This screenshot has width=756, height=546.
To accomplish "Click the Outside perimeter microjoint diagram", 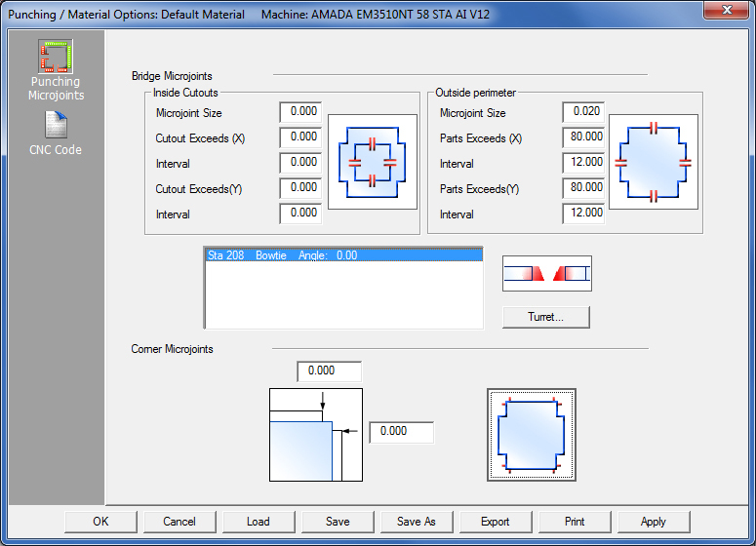I will (654, 162).
